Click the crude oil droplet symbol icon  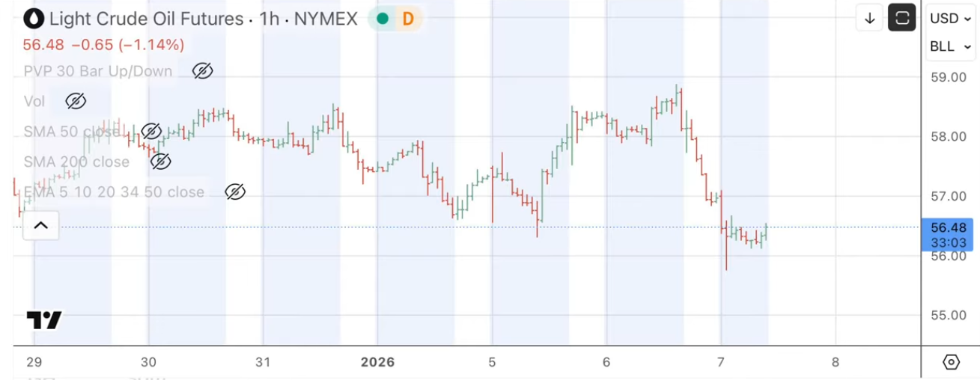pyautogui.click(x=34, y=18)
